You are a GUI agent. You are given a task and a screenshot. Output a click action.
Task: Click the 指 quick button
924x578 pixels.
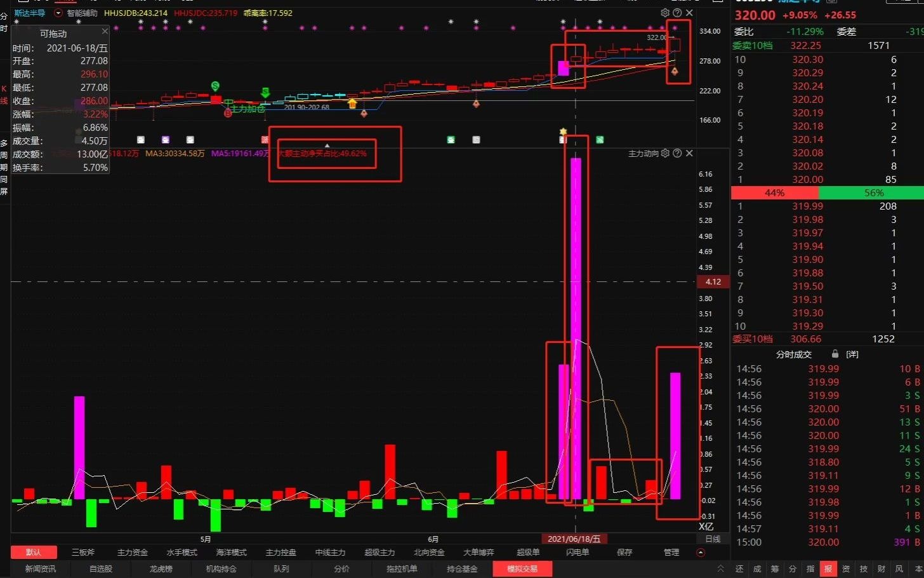pos(810,568)
